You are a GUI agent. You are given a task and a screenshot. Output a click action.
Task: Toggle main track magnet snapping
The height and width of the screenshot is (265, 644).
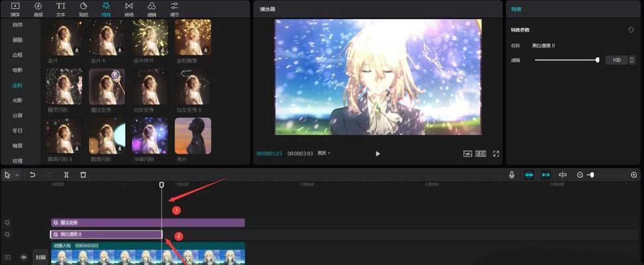pos(529,175)
